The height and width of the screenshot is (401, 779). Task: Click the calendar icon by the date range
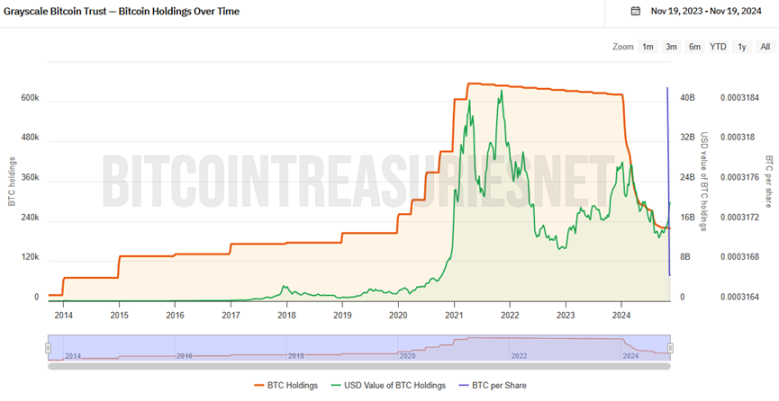[x=636, y=11]
